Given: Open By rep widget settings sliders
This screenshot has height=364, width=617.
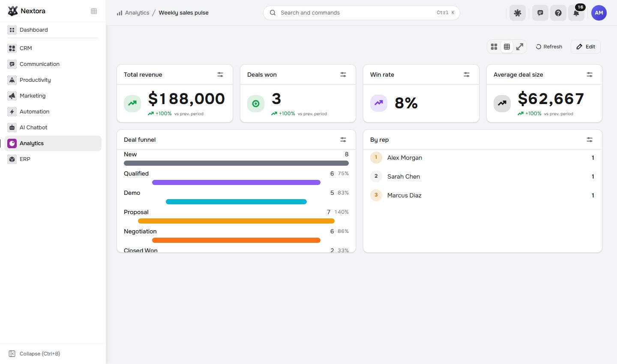Looking at the screenshot, I should pos(590,140).
